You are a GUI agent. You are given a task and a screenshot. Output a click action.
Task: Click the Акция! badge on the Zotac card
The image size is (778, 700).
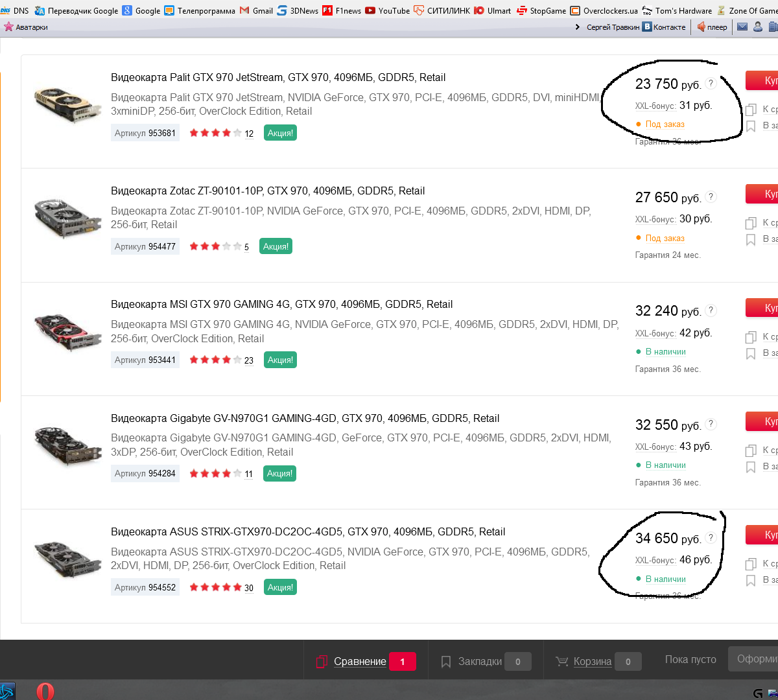click(x=276, y=246)
